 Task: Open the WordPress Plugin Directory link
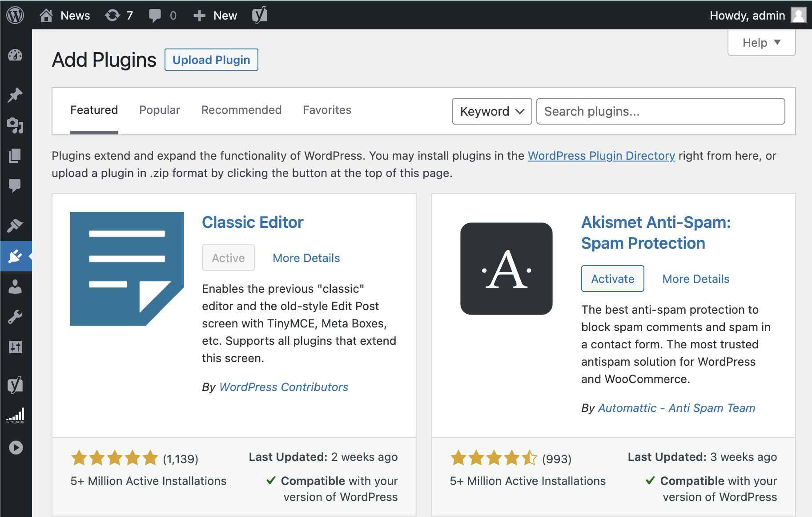coord(601,156)
